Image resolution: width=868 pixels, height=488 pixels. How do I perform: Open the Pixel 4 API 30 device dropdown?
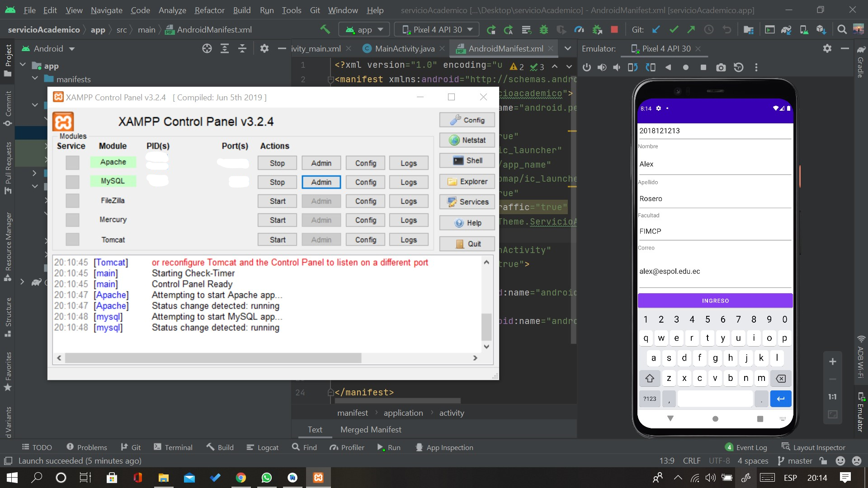click(437, 29)
